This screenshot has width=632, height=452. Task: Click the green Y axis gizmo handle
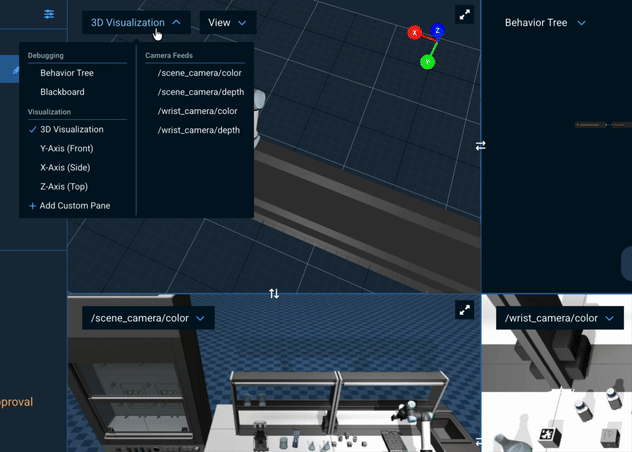(427, 62)
